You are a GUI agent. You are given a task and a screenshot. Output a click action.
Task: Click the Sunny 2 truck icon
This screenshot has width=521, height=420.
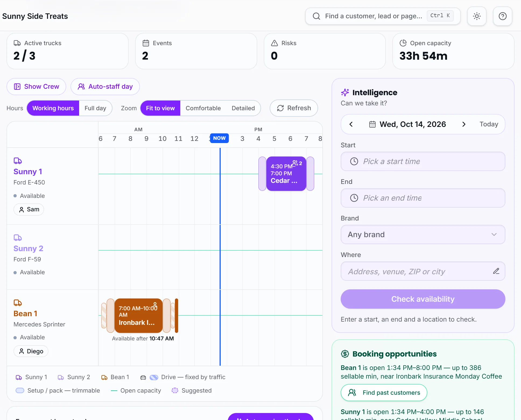18,238
